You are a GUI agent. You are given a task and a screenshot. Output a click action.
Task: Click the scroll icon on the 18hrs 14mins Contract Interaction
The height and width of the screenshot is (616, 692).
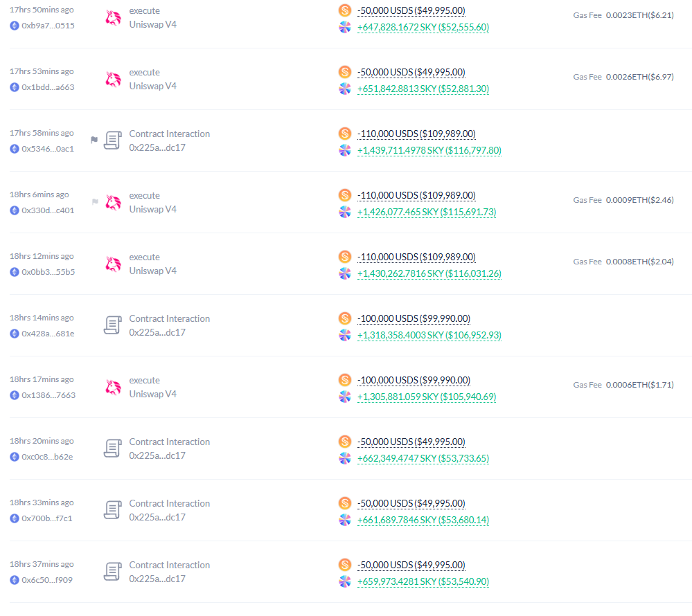point(112,325)
